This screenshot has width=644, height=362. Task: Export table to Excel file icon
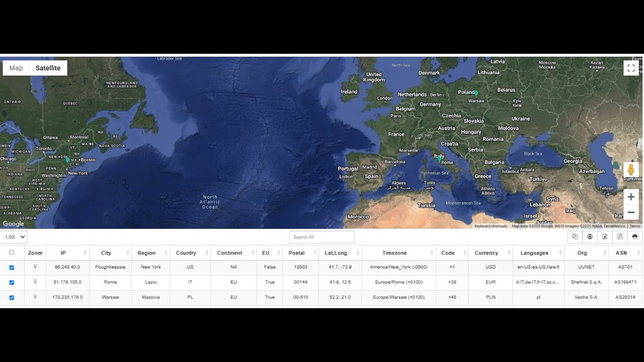tap(605, 237)
